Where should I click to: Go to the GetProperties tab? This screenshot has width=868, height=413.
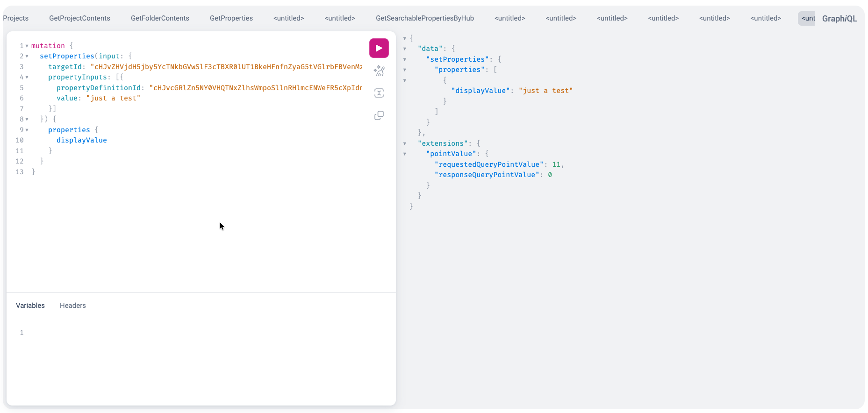coord(231,18)
